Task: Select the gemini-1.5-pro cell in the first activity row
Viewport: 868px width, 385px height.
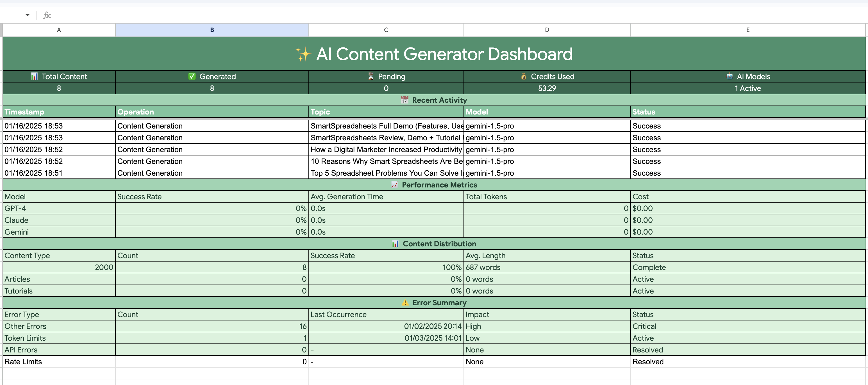Action: [546, 126]
